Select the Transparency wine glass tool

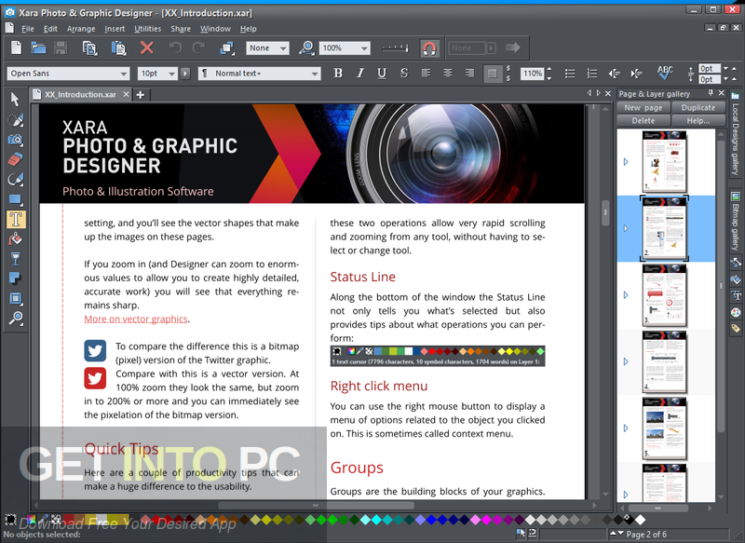click(x=15, y=259)
